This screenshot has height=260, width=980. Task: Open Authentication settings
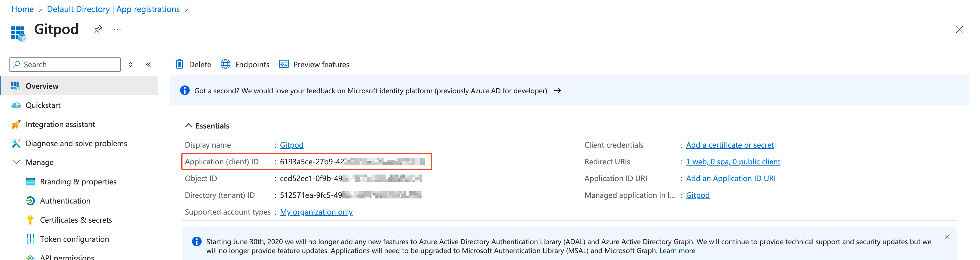[65, 201]
